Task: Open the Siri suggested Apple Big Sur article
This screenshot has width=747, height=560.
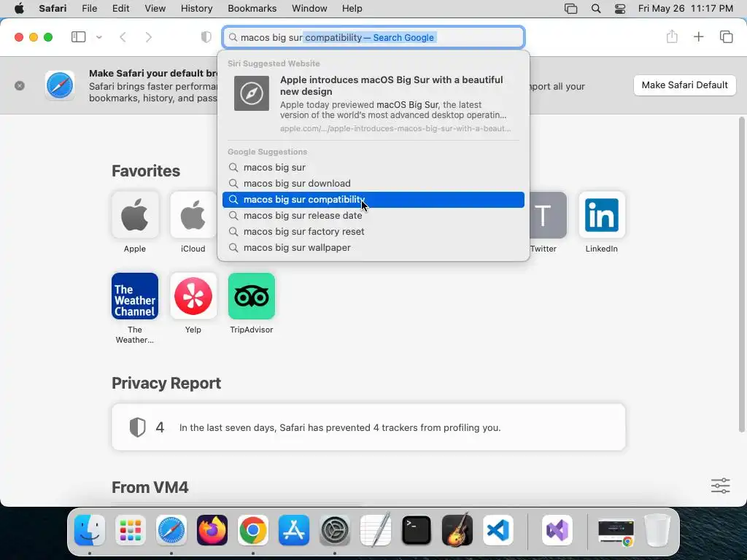Action: (x=373, y=104)
